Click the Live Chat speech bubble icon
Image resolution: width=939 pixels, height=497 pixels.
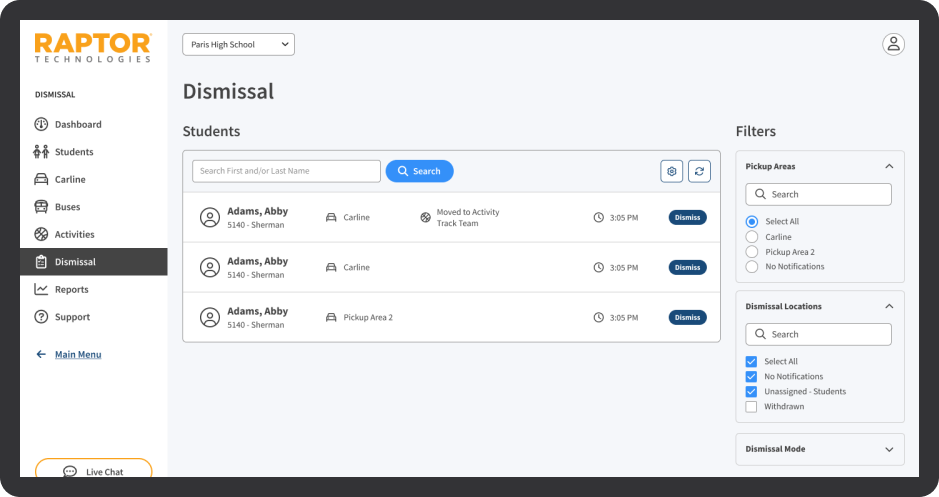[69, 472]
